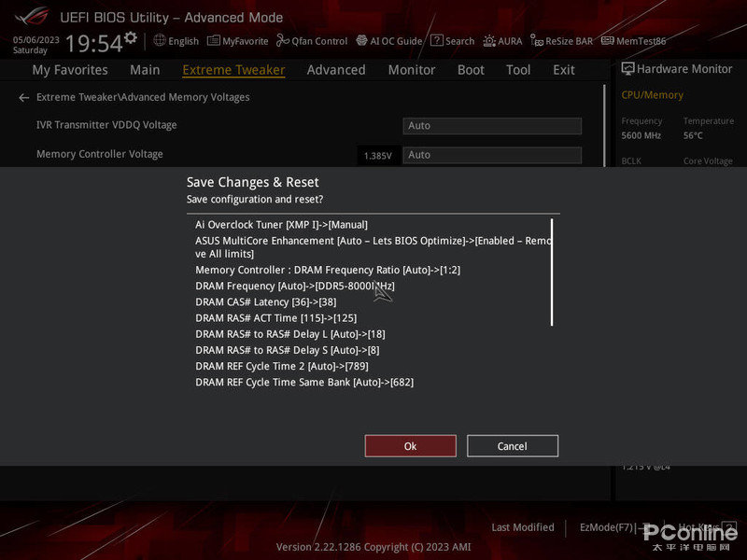Viewport: 747px width, 560px height.
Task: Confirm with the Ok button
Action: tap(410, 446)
